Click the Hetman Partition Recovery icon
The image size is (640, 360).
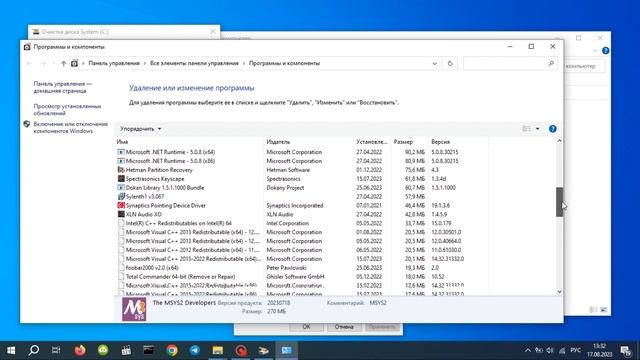click(121, 170)
